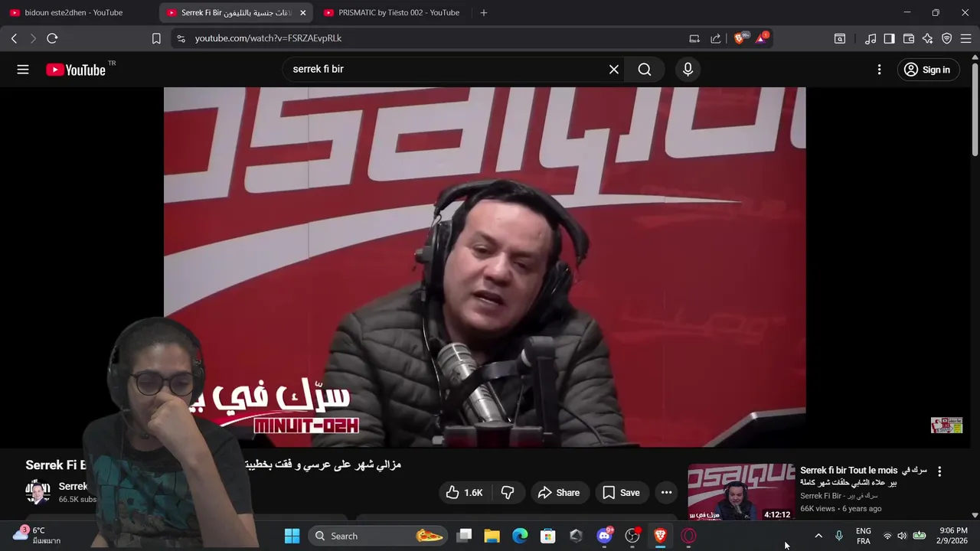Close the Serrek Fi Bir tab
The height and width of the screenshot is (551, 980).
pos(302,13)
